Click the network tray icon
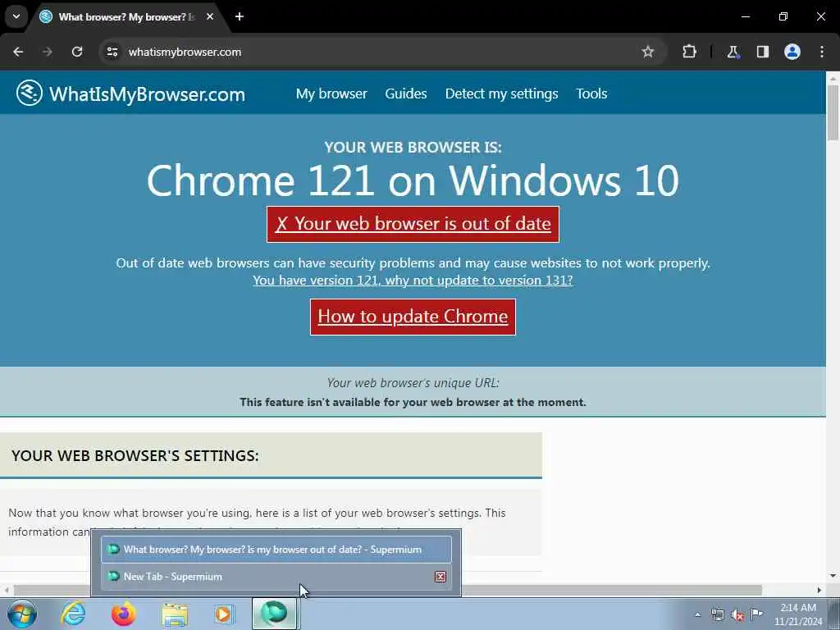This screenshot has width=840, height=630. tap(718, 614)
